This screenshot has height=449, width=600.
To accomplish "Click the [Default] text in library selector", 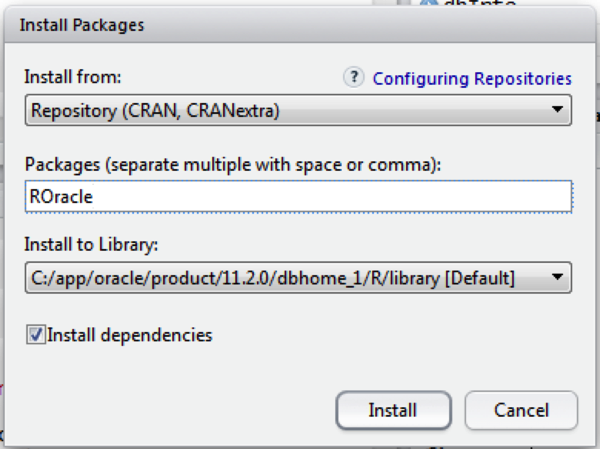I will 480,278.
